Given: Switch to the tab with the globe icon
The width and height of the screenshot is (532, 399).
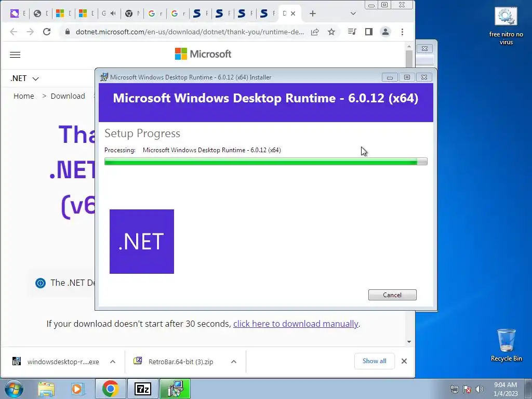Looking at the screenshot, I should point(41,14).
